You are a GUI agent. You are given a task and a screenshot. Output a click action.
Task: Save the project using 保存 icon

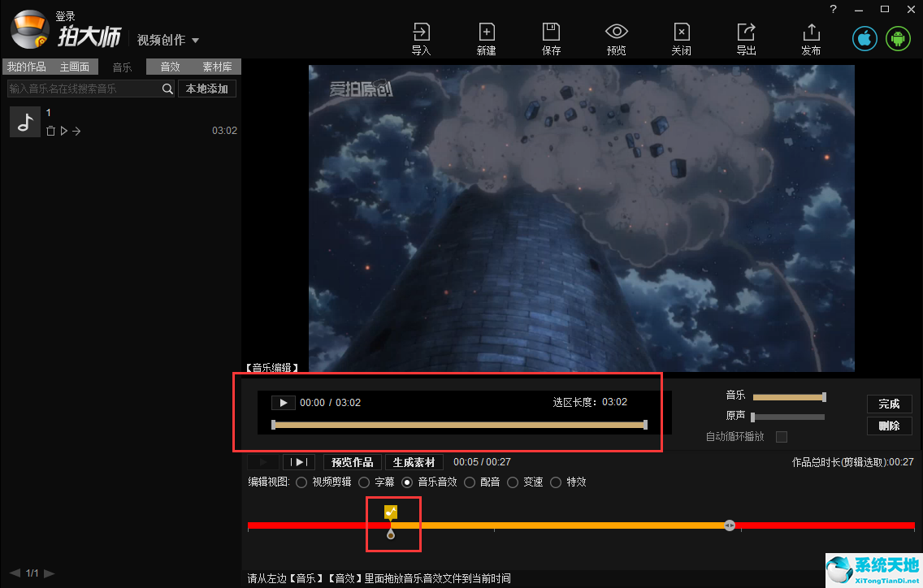click(x=551, y=38)
